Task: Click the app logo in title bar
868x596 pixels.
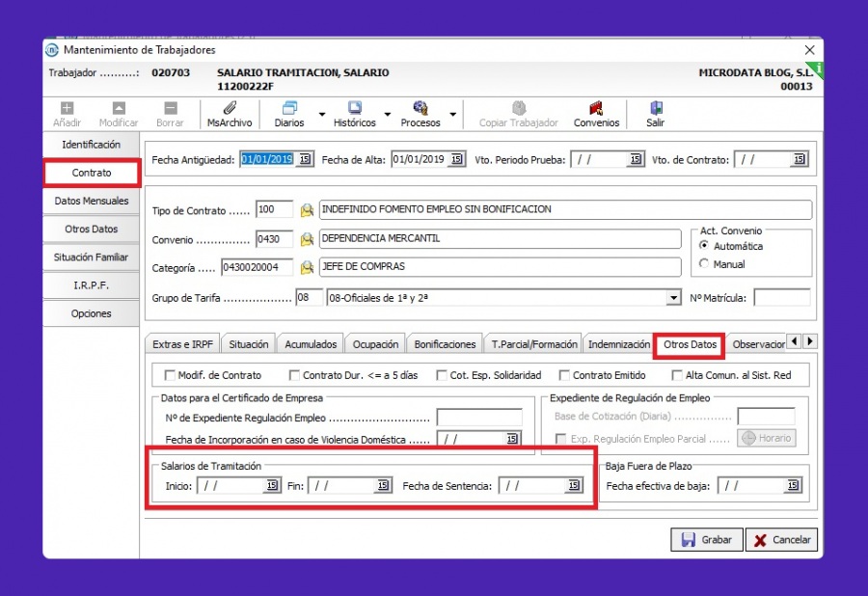Action: (x=52, y=50)
